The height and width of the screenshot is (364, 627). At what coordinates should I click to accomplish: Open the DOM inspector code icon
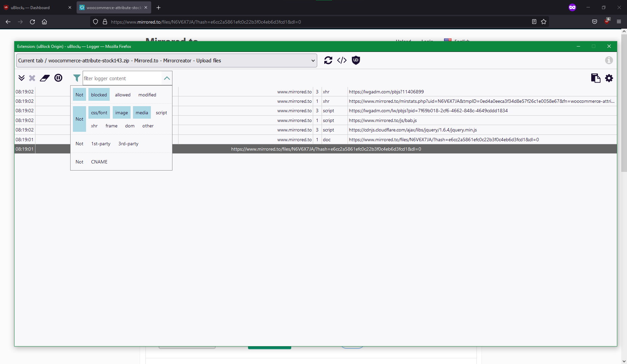pos(342,60)
